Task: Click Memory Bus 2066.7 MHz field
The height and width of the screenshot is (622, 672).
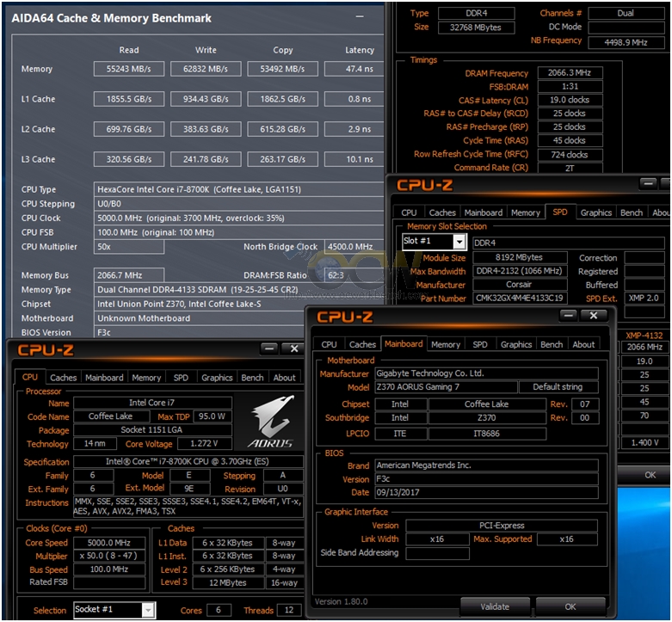Action: click(x=128, y=275)
